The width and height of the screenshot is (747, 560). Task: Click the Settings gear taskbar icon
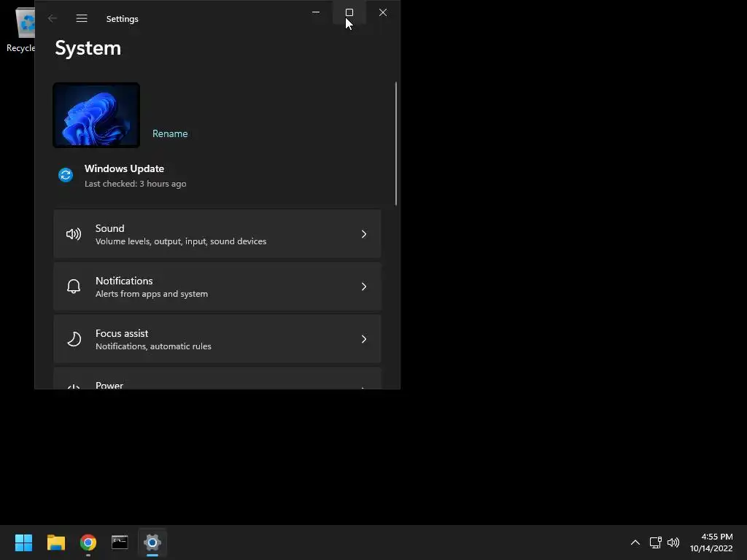pos(152,542)
